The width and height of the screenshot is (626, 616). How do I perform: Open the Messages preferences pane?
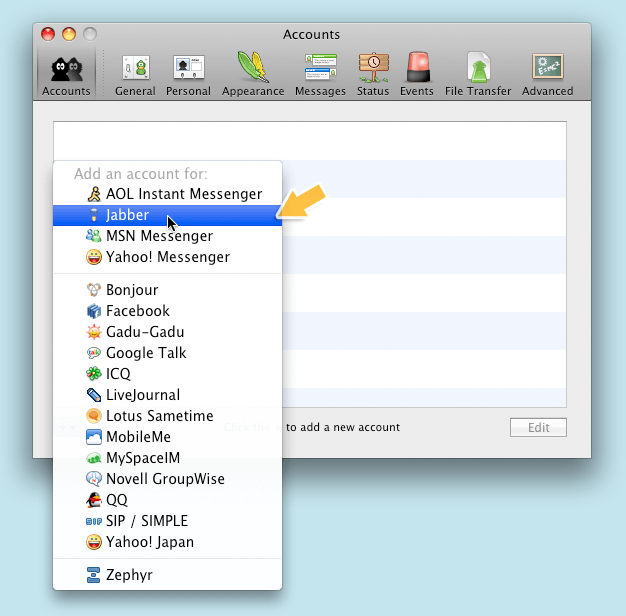pos(320,74)
